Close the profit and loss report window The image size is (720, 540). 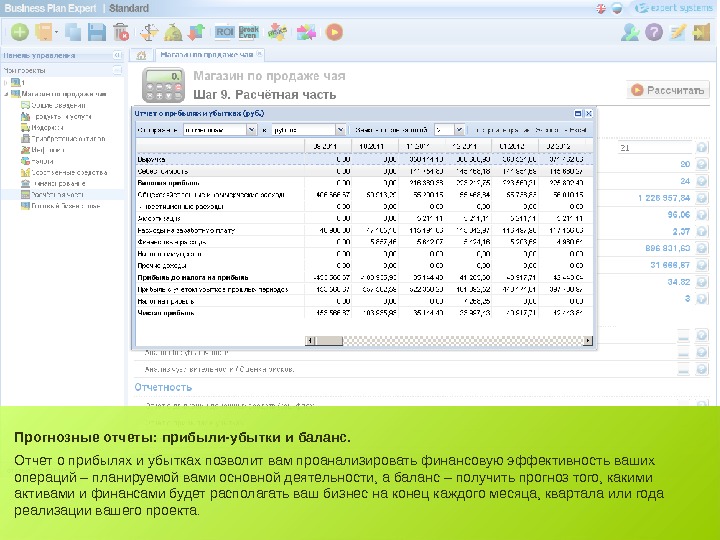[x=588, y=113]
